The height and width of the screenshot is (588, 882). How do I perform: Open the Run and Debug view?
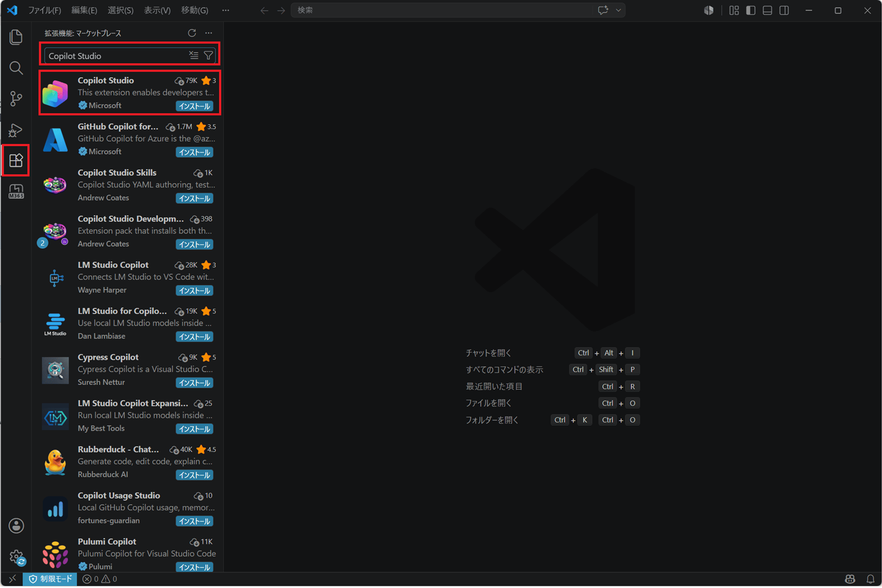point(16,129)
